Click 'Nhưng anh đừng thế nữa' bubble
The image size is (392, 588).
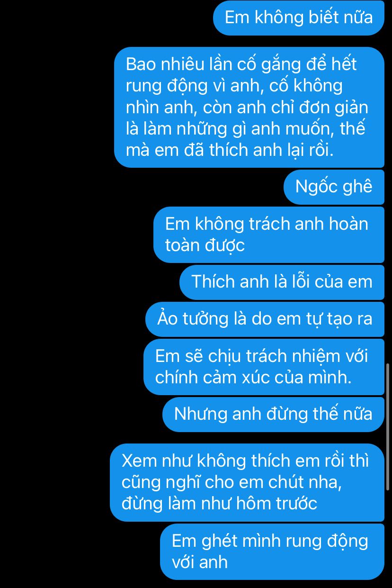pyautogui.click(x=274, y=415)
